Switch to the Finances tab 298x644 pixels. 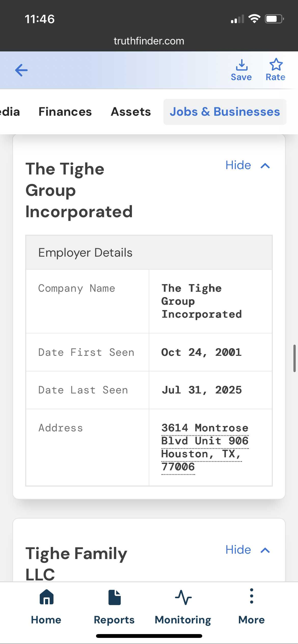65,112
